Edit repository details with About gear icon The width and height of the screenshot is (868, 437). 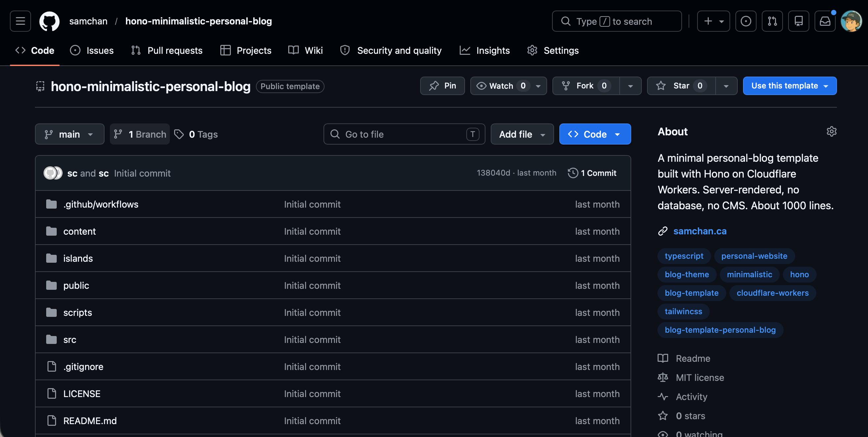tap(831, 131)
